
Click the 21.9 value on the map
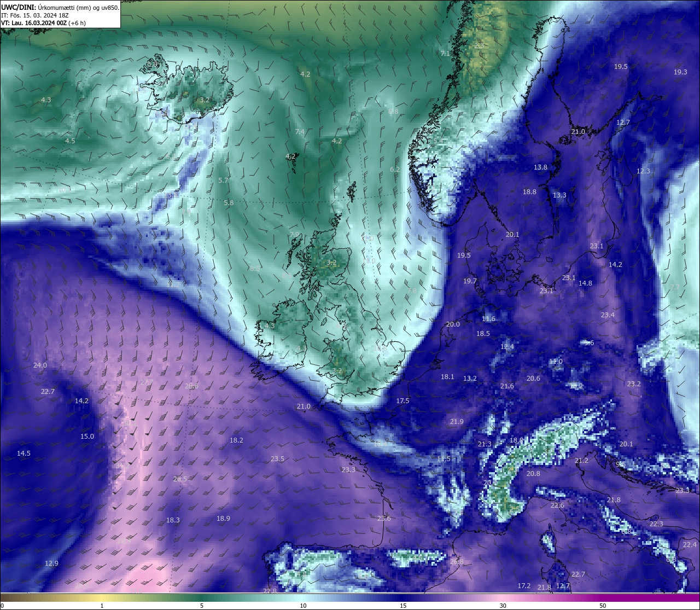(457, 422)
